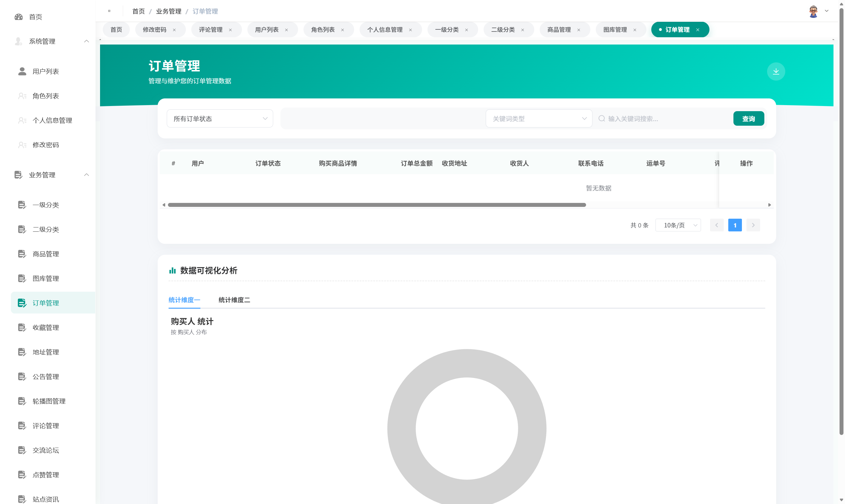Viewport: 845px width, 504px height.
Task: Click the bar-chart icon beside 数据可视化分析
Action: (x=172, y=271)
